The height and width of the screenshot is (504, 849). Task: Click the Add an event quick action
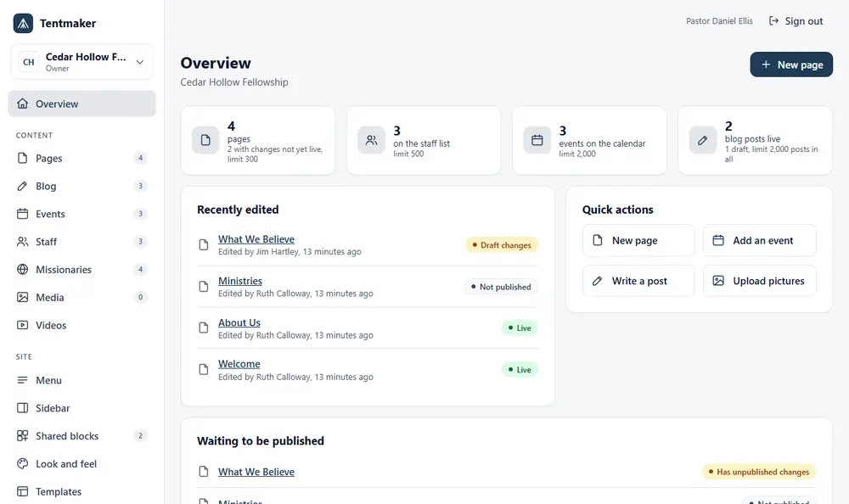(x=759, y=240)
